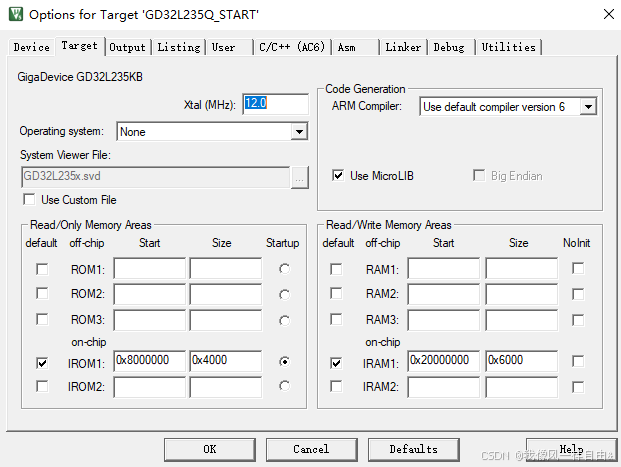Screen dimensions: 621x467
Task: Select the Target tab
Action: coord(80,46)
